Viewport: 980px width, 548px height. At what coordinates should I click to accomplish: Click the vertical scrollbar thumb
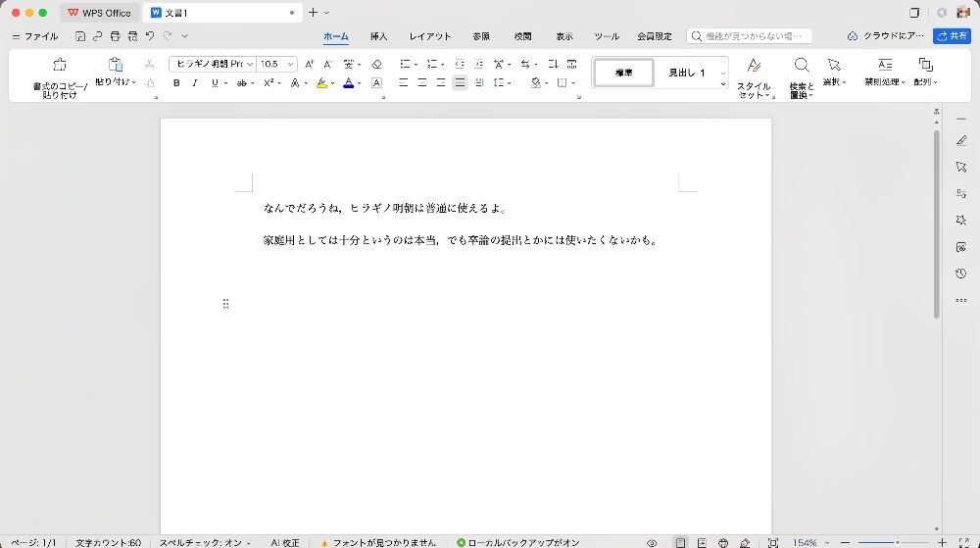pos(936,224)
